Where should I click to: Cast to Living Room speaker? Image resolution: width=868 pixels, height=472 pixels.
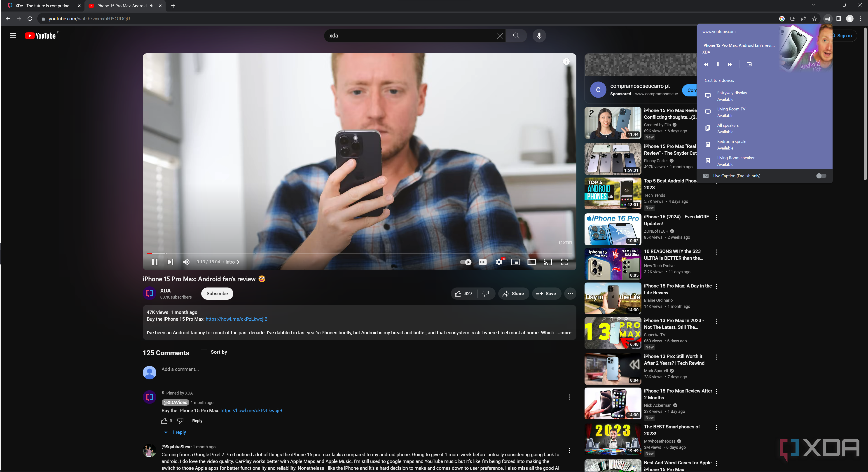coord(764,161)
